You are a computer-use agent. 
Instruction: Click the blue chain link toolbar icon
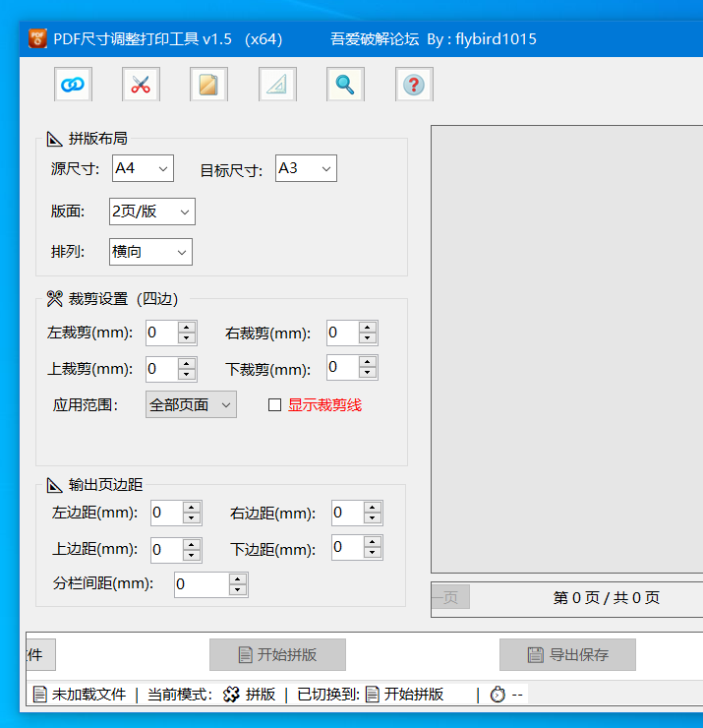pos(73,84)
